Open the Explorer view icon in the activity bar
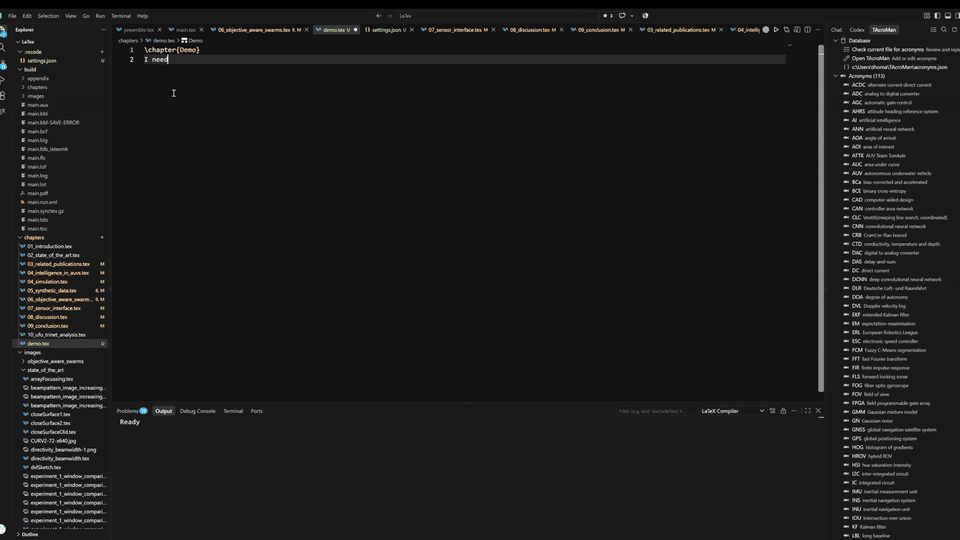The image size is (960, 540). (2, 31)
